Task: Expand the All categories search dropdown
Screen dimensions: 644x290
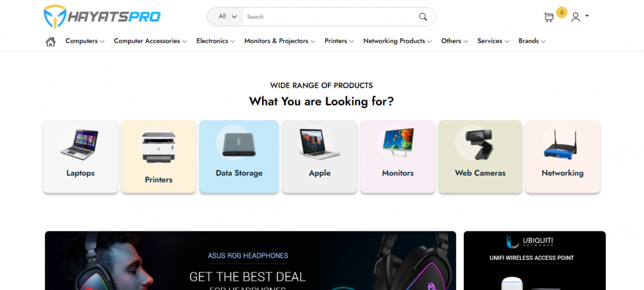Action: pos(228,17)
